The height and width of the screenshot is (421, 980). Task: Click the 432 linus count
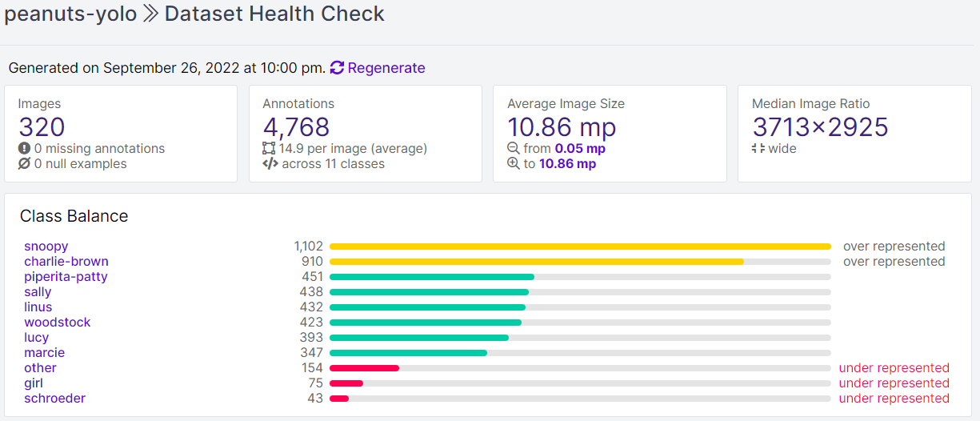(x=312, y=307)
